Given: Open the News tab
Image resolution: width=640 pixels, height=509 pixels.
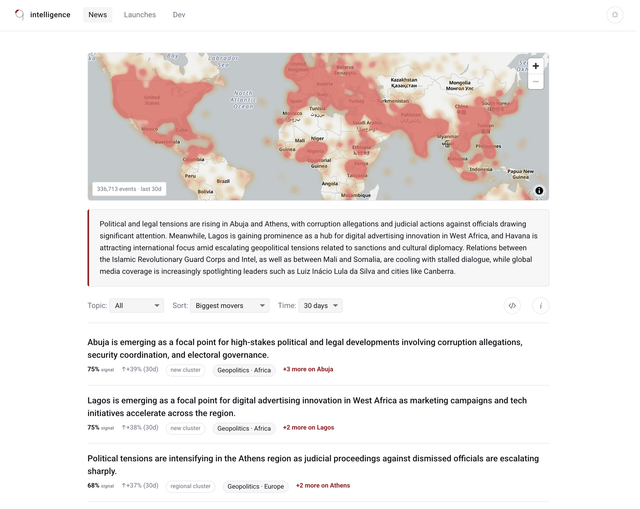Looking at the screenshot, I should 98,15.
